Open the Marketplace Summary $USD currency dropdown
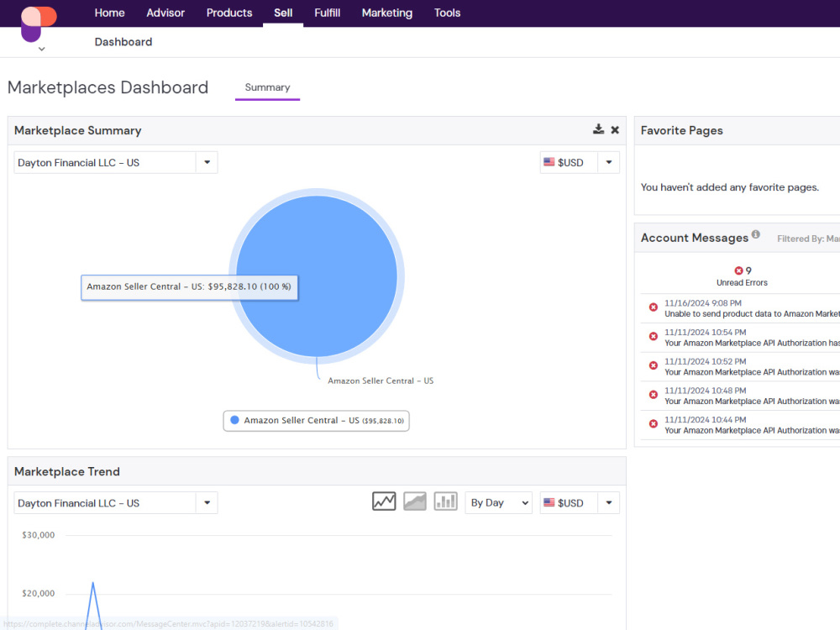840x630 pixels. 608,162
